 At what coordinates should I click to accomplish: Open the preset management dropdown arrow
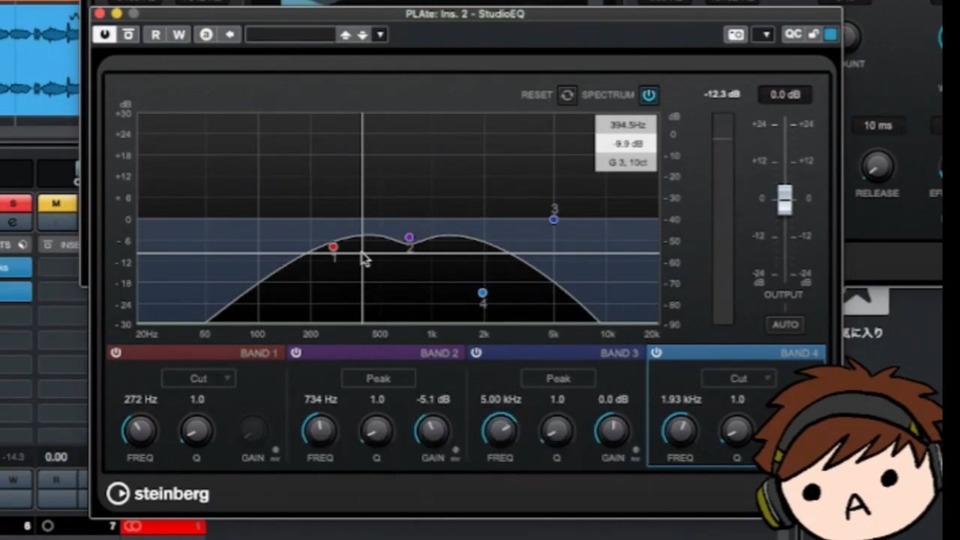click(x=380, y=35)
